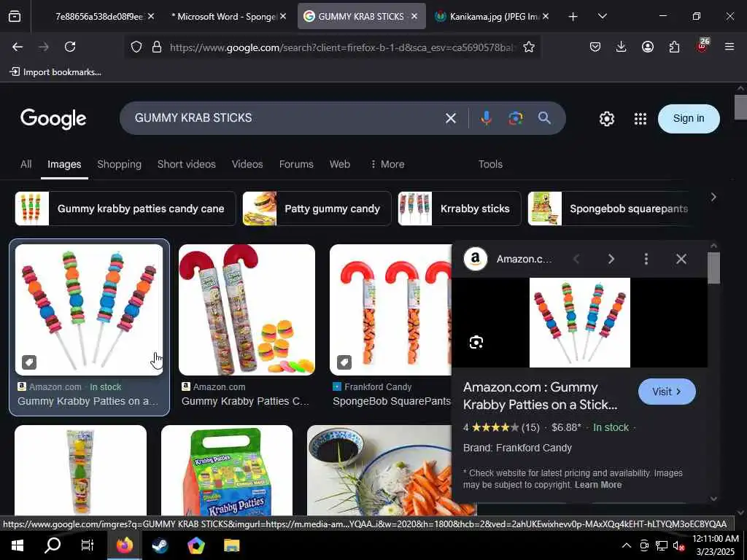Screen dimensions: 747x560
Task: Open Steam from the taskbar
Action: (x=160, y=545)
